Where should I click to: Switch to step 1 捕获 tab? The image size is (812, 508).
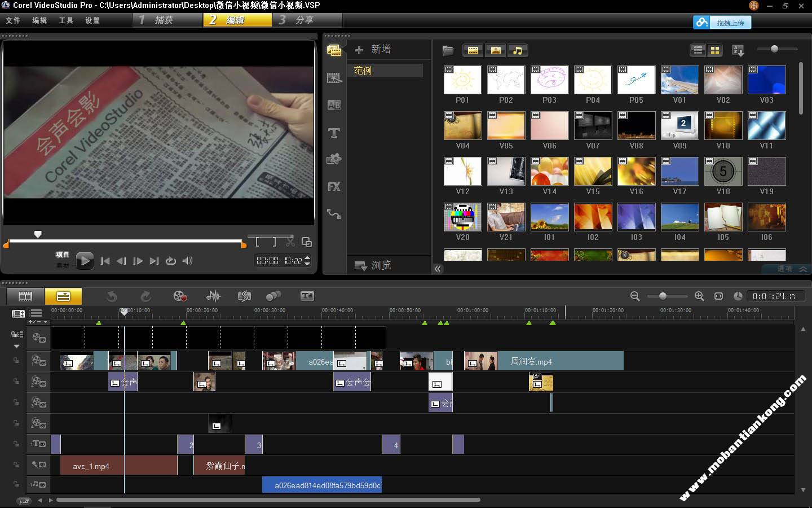[x=168, y=20]
